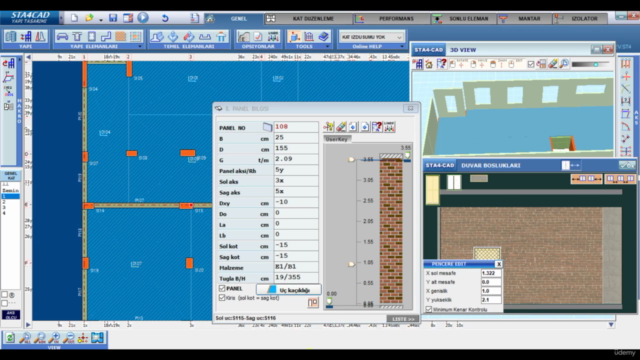The height and width of the screenshot is (360, 640).
Task: Select the last foundation icon in TEMEL ELEMANLARI
Action: 221,37
